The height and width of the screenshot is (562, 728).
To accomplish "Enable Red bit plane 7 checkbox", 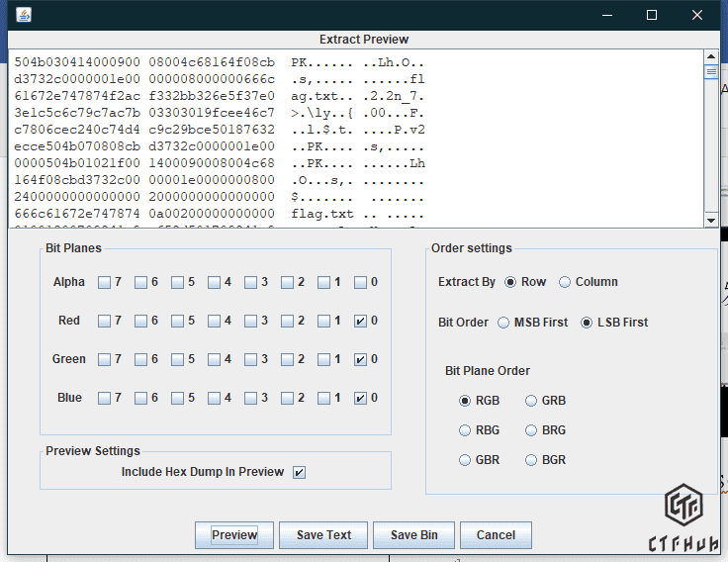I will point(105,321).
